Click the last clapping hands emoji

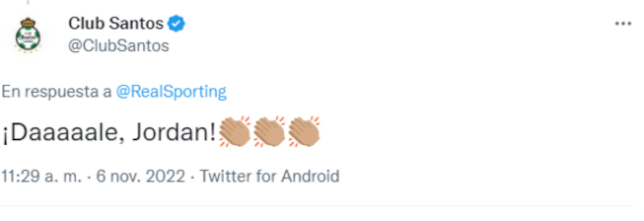(304, 132)
